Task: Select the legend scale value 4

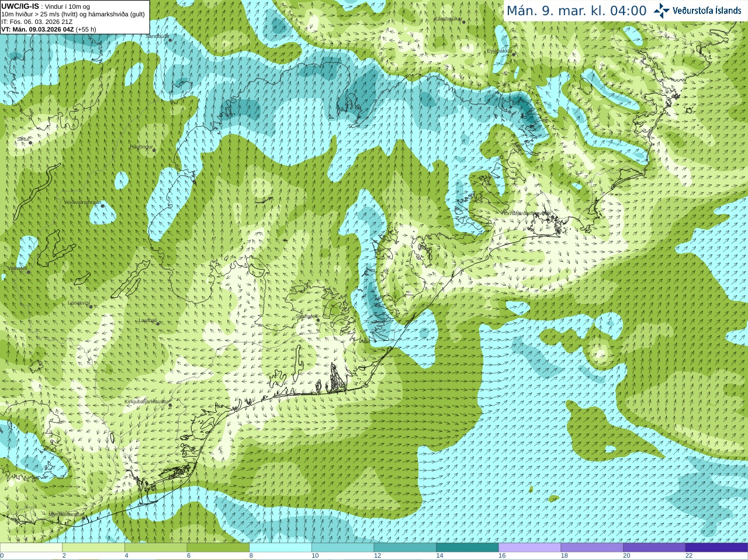Action: pos(126,556)
